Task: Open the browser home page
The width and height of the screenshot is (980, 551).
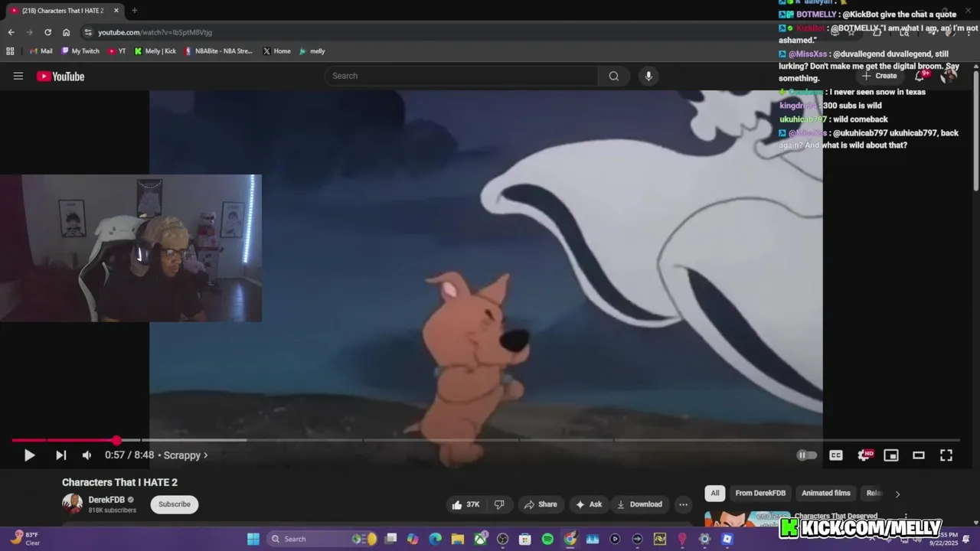Action: coord(66,32)
